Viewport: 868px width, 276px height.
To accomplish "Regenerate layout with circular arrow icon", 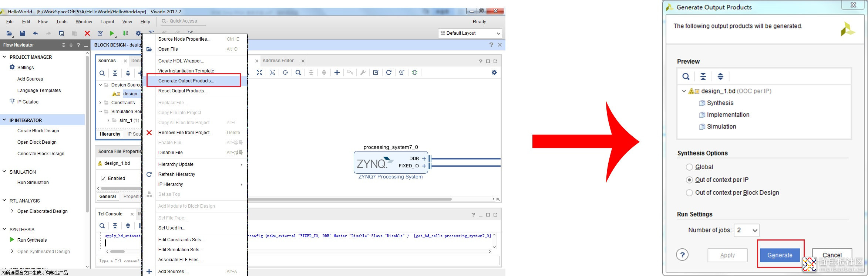I will point(389,72).
